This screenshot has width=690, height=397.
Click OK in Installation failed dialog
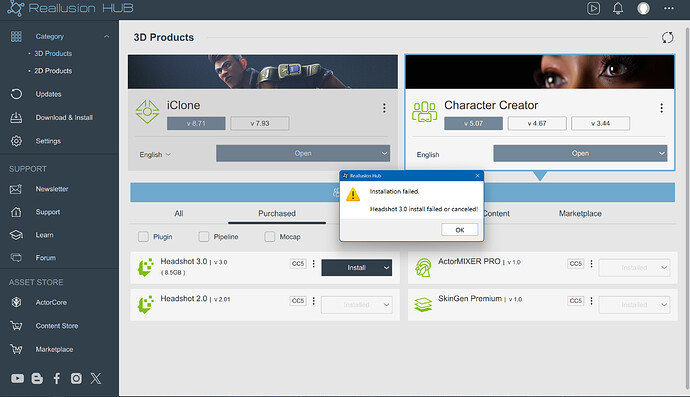[459, 230]
